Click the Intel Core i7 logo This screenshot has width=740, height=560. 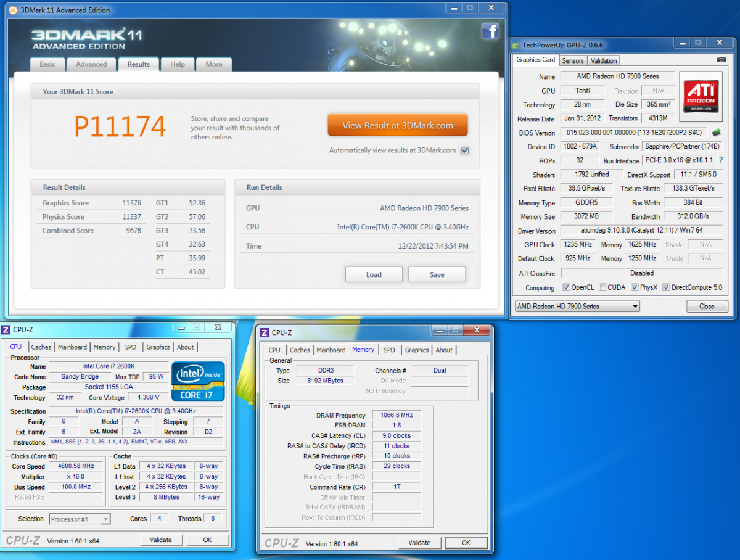coord(198,381)
